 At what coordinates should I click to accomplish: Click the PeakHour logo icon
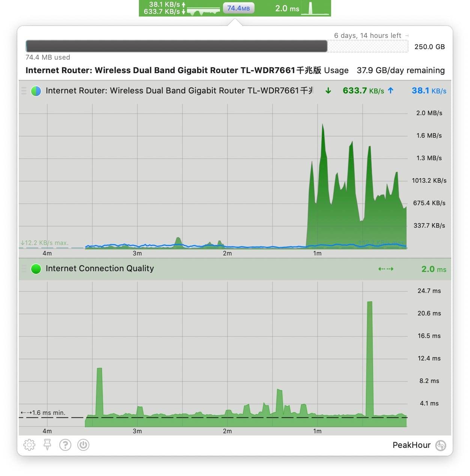coord(440,445)
